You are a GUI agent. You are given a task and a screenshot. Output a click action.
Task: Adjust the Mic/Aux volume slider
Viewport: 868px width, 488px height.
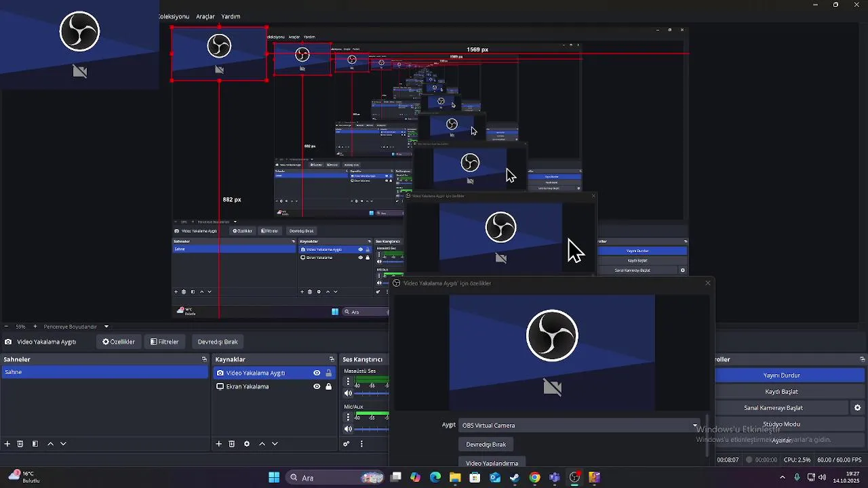(372, 429)
